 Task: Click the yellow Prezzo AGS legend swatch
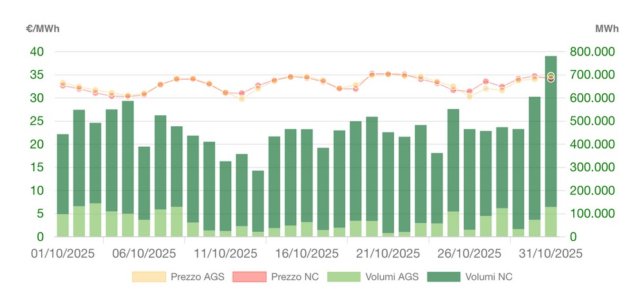tap(148, 277)
